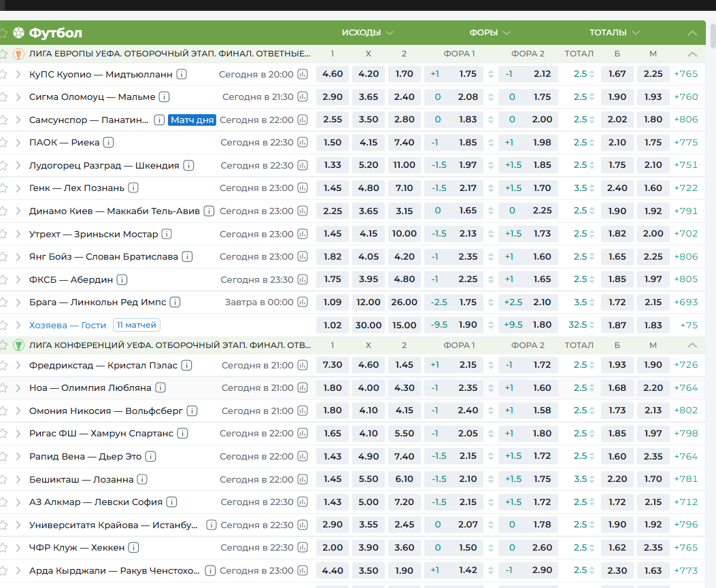Collapse the Лига Европы УЕФА section
This screenshot has height=588, width=716.
tap(692, 54)
